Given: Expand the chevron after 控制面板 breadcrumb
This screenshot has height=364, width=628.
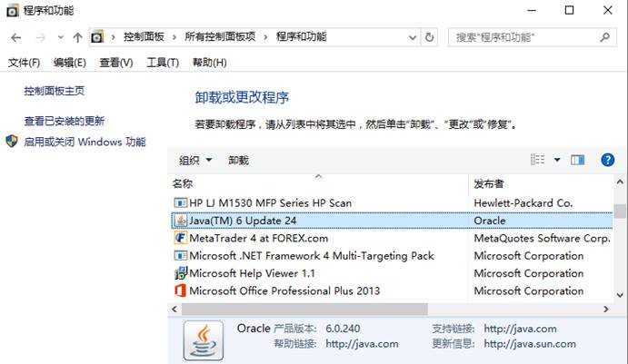Looking at the screenshot, I should pos(174,37).
